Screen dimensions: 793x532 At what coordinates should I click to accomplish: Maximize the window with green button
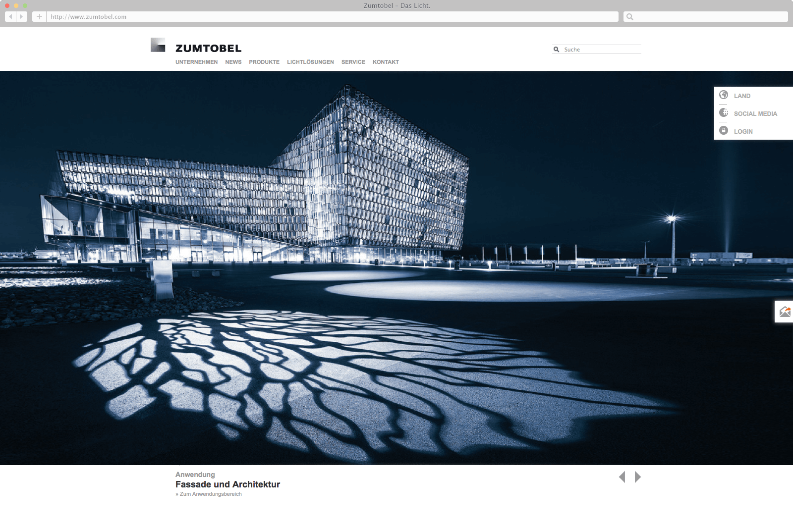(x=25, y=5)
